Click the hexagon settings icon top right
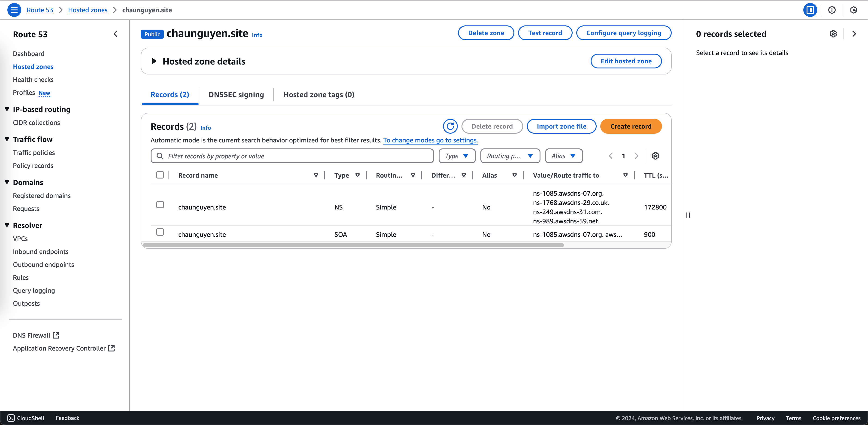This screenshot has width=868, height=425. (x=853, y=10)
